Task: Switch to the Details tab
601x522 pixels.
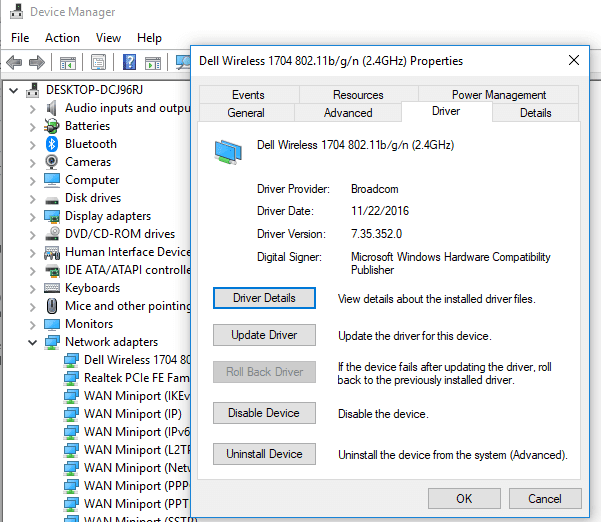Action: (x=535, y=113)
